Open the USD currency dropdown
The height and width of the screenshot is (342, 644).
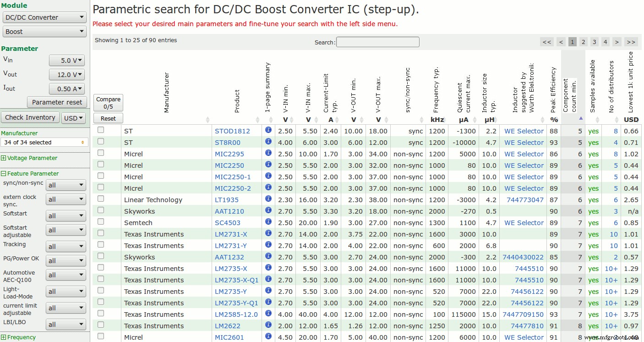pos(74,118)
